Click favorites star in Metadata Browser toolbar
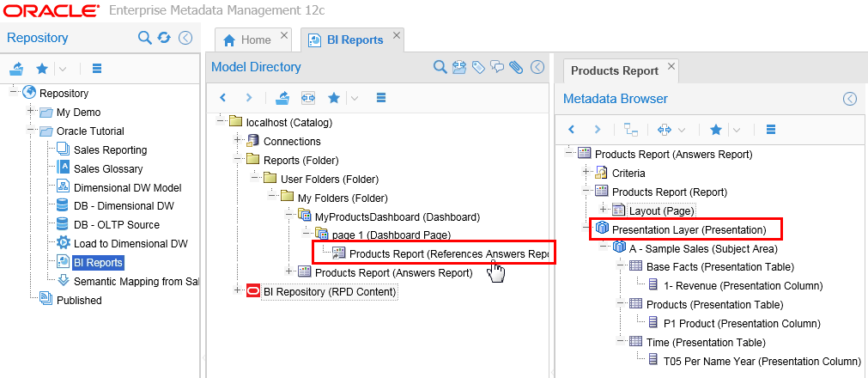 (716, 130)
